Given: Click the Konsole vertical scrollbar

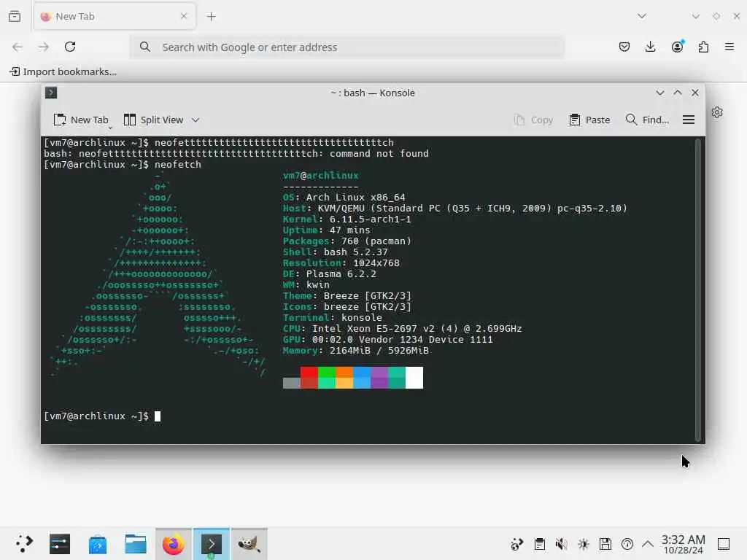Looking at the screenshot, I should coord(698,290).
